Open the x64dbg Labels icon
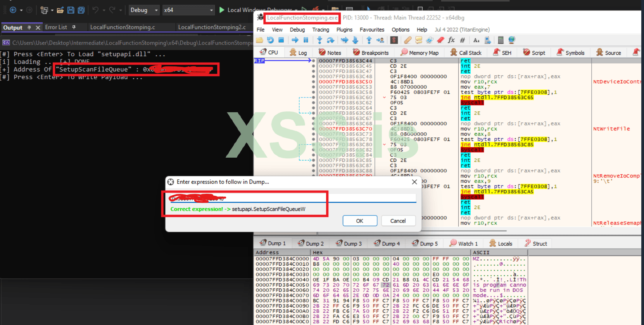Viewport: 644px width, 325px height. pyautogui.click(x=430, y=40)
